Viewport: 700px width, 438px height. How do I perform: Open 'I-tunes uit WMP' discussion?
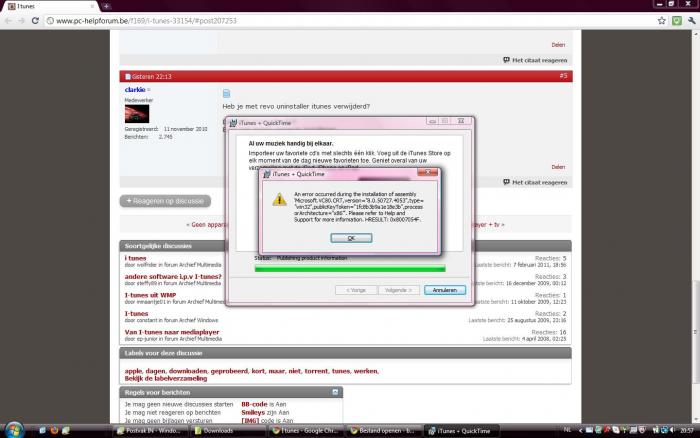click(x=150, y=295)
